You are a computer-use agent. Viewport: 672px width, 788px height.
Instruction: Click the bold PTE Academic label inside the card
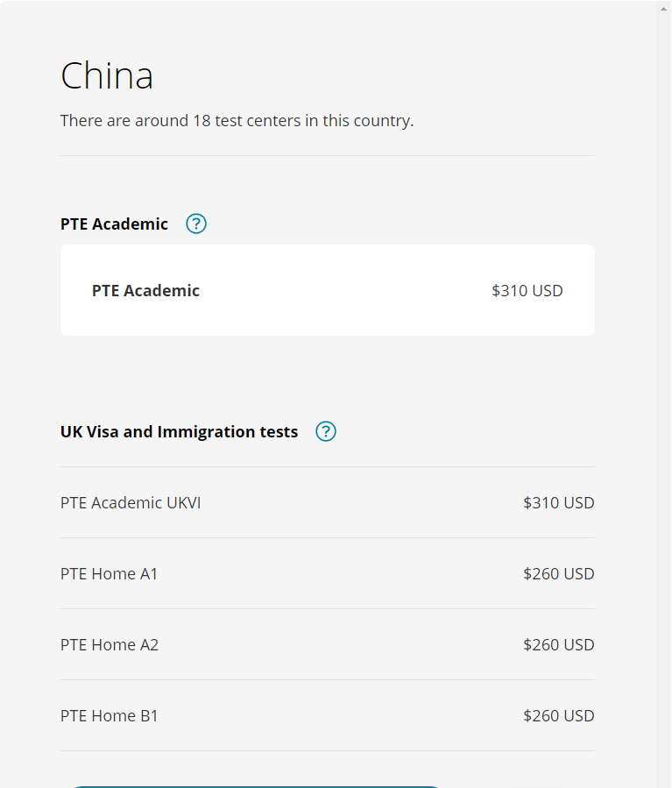pyautogui.click(x=145, y=290)
